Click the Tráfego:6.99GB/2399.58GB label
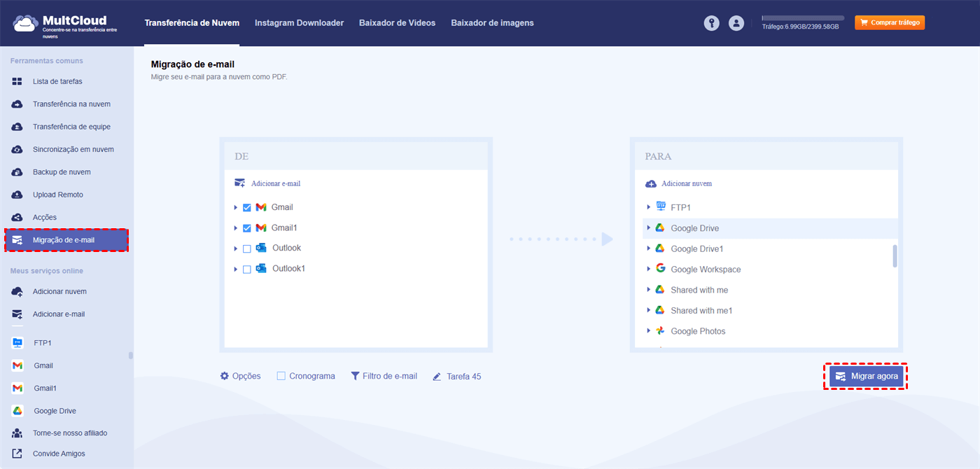This screenshot has height=469, width=980. coord(800,27)
